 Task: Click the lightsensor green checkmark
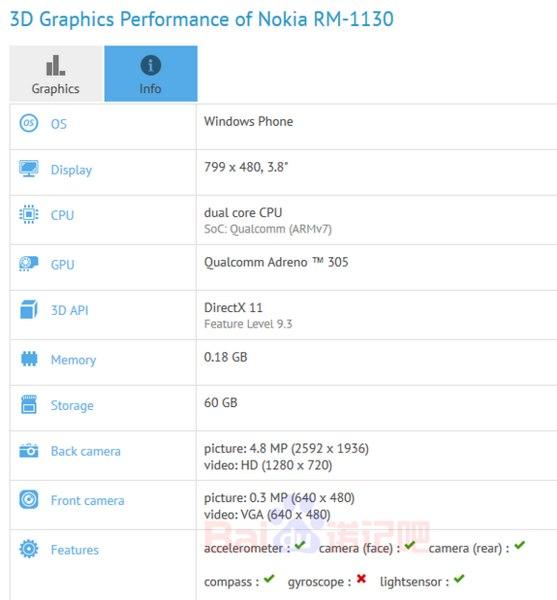pyautogui.click(x=459, y=579)
